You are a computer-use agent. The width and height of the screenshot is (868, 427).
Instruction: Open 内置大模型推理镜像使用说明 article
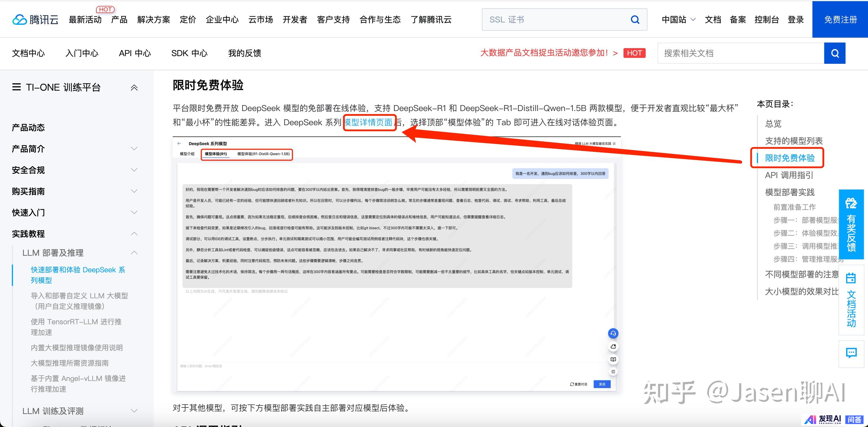tap(77, 348)
